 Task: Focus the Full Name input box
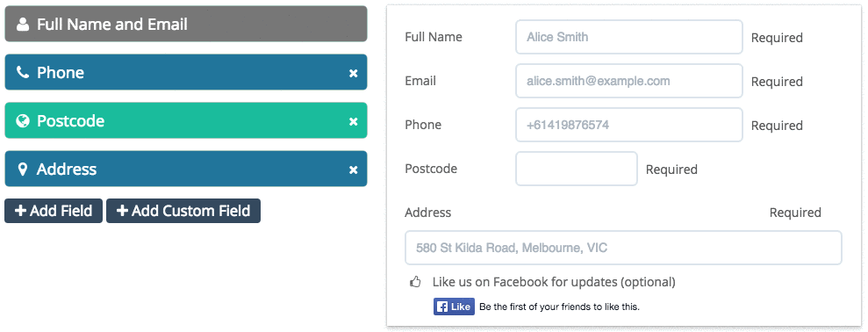pyautogui.click(x=629, y=37)
